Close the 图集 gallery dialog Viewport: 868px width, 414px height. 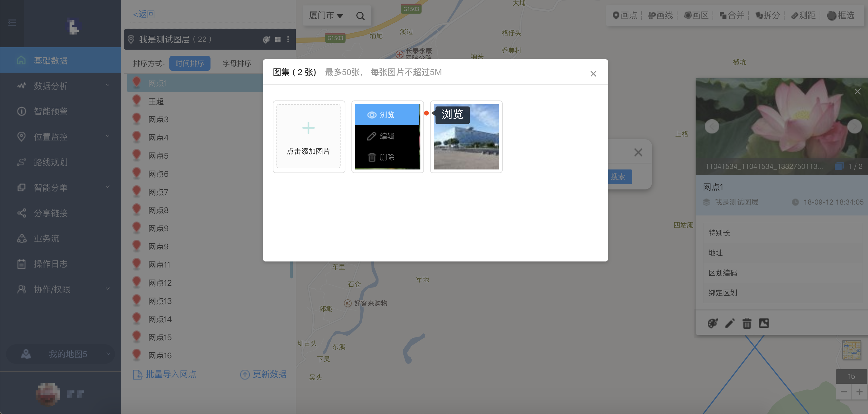click(593, 74)
